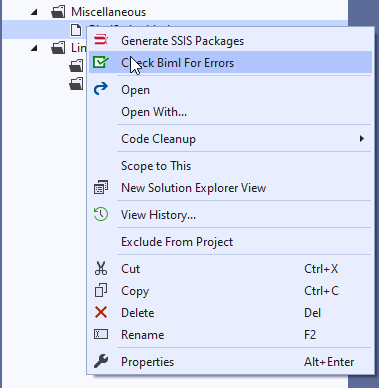Select Scope to This
The height and width of the screenshot is (388, 379).
click(x=230, y=166)
